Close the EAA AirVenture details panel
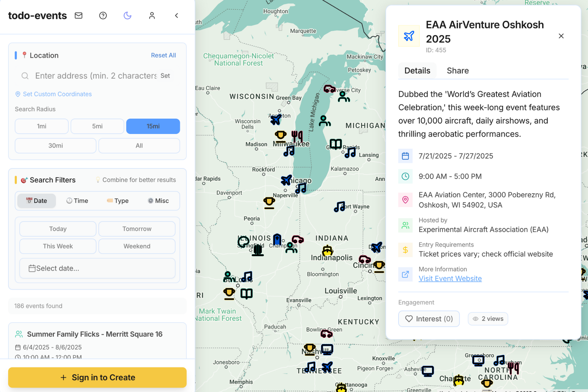The width and height of the screenshot is (588, 392). coord(561,36)
